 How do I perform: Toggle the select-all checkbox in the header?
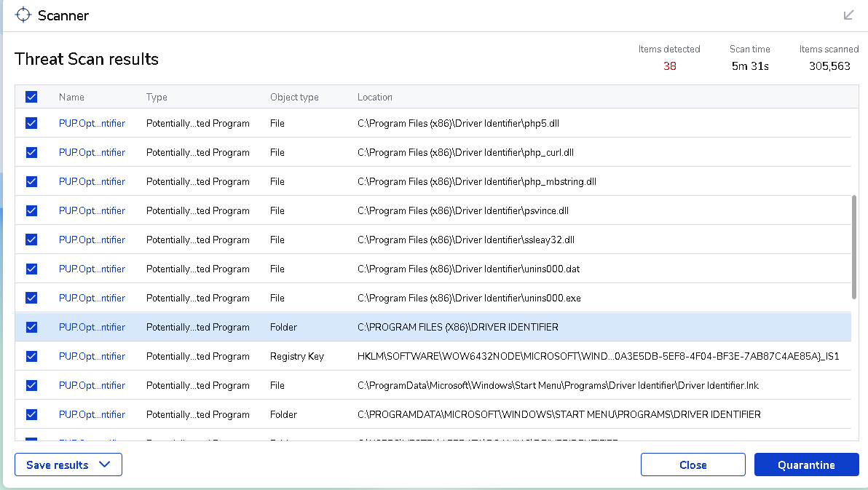coord(31,97)
